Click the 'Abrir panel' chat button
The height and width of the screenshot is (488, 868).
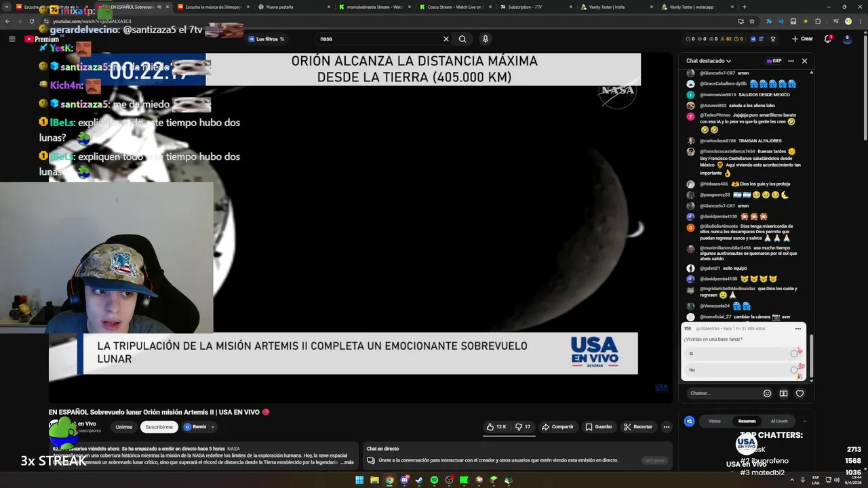coord(654,460)
